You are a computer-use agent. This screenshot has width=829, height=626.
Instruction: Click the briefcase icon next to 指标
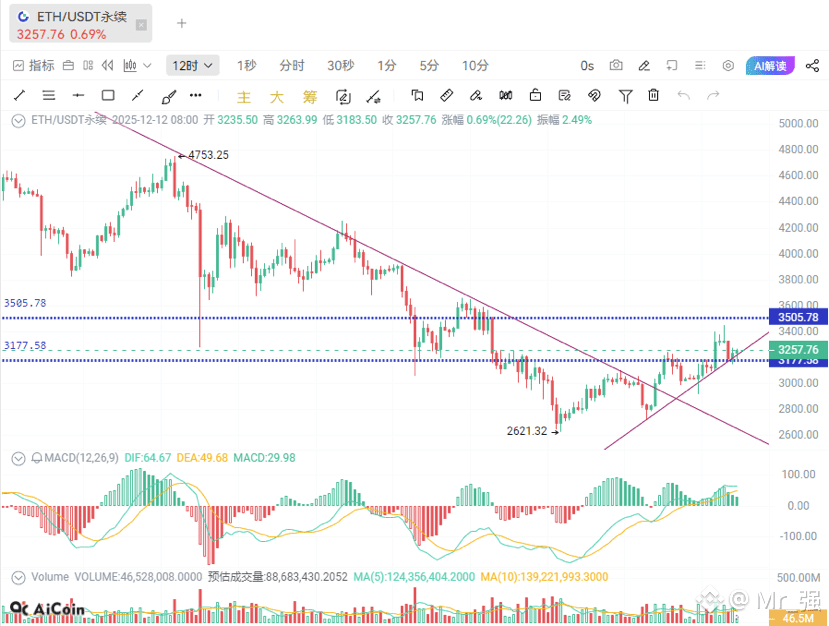[68, 66]
